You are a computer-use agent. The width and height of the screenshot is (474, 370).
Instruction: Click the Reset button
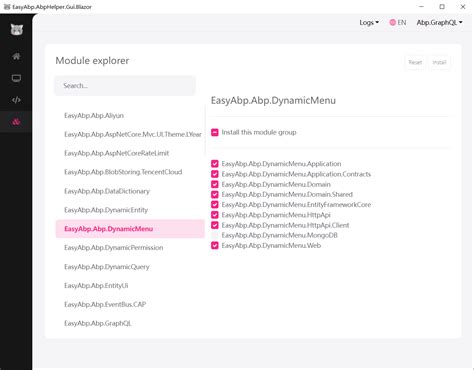415,62
